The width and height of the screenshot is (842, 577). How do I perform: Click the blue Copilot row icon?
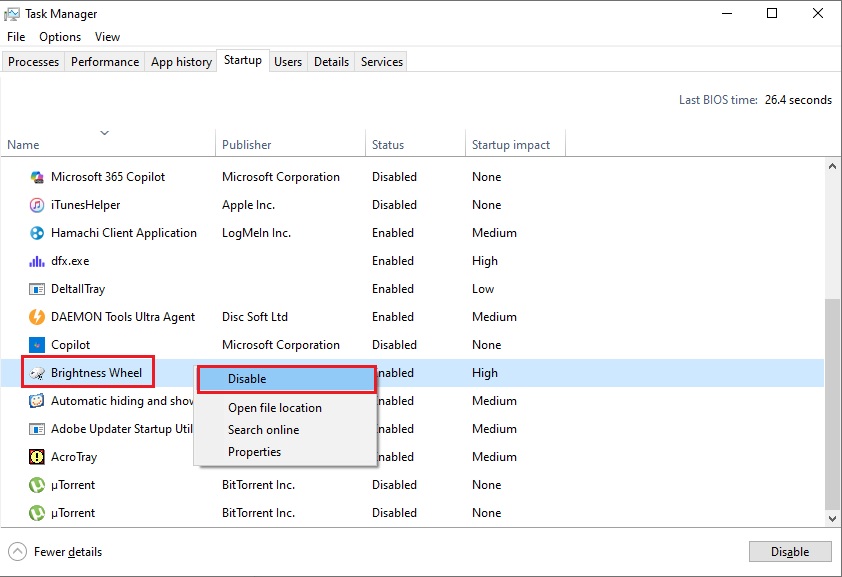[37, 345]
